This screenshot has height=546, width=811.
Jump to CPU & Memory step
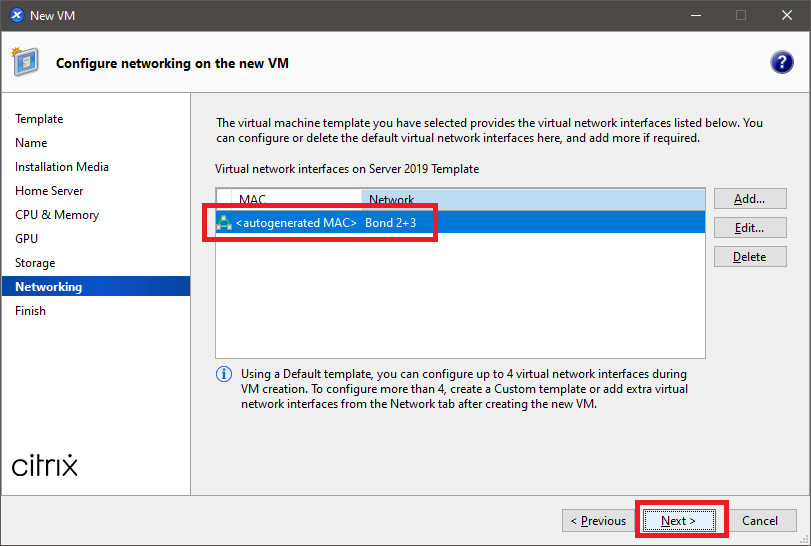tap(57, 215)
